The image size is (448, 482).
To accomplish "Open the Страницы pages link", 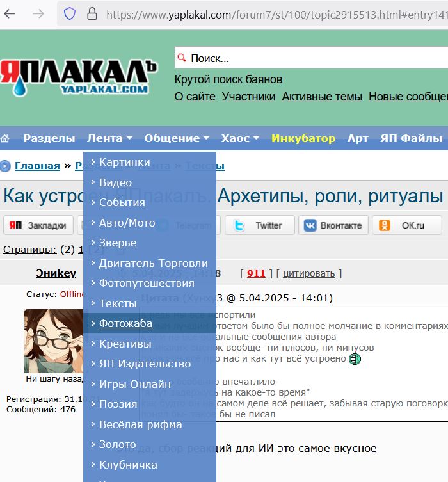I will (30, 249).
